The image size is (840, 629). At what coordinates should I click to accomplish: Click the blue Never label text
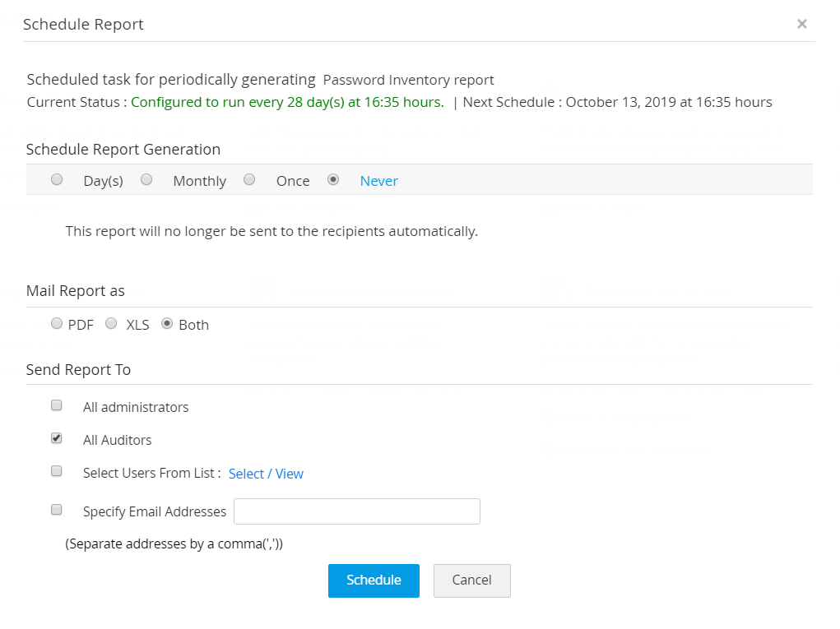pyautogui.click(x=378, y=181)
